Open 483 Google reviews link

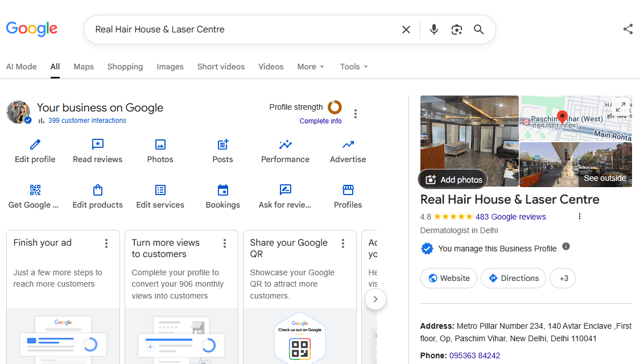click(511, 217)
